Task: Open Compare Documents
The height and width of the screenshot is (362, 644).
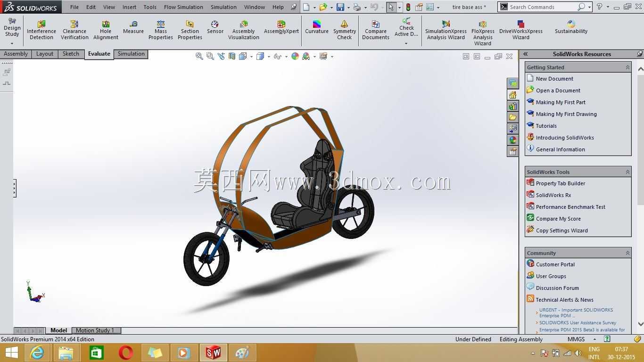Action: click(376, 30)
